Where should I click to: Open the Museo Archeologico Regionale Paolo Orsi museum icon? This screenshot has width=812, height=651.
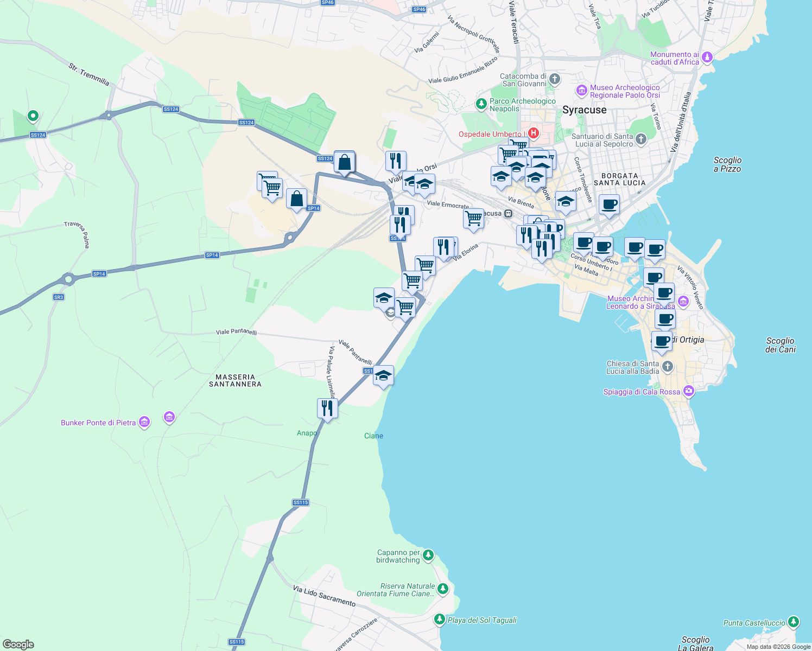(x=581, y=91)
